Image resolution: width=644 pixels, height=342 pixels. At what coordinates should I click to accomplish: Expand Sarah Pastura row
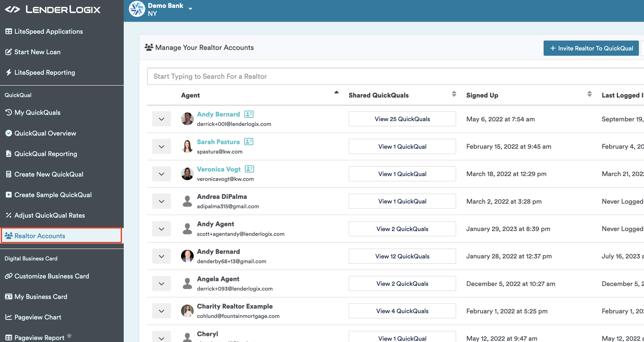click(x=162, y=146)
